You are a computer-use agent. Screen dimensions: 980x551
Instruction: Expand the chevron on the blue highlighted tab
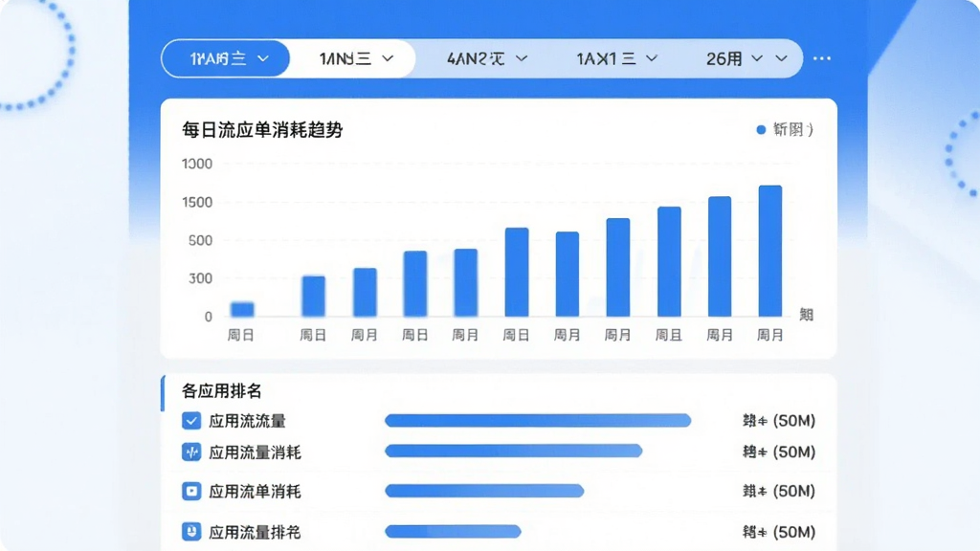[263, 58]
